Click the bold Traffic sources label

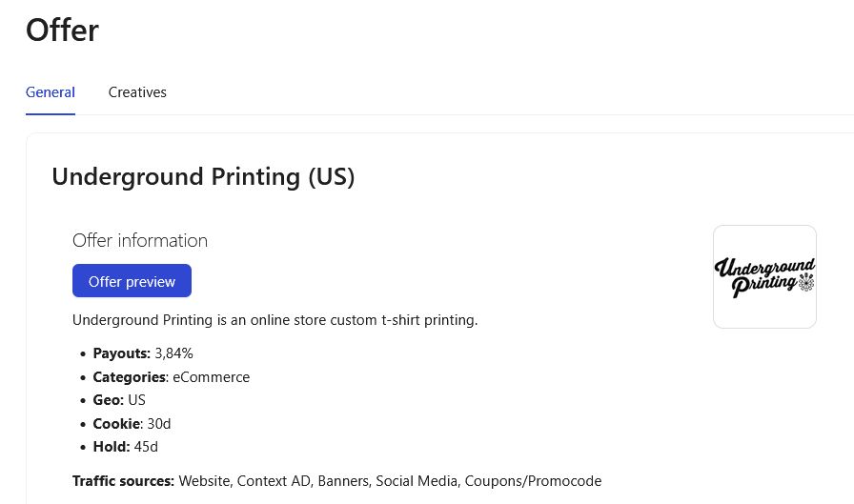coord(123,481)
